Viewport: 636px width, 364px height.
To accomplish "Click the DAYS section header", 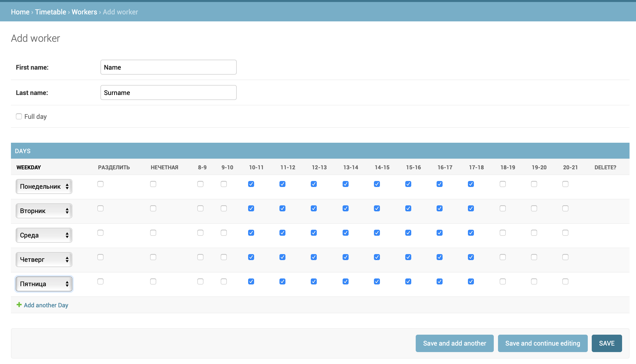I will 320,151.
